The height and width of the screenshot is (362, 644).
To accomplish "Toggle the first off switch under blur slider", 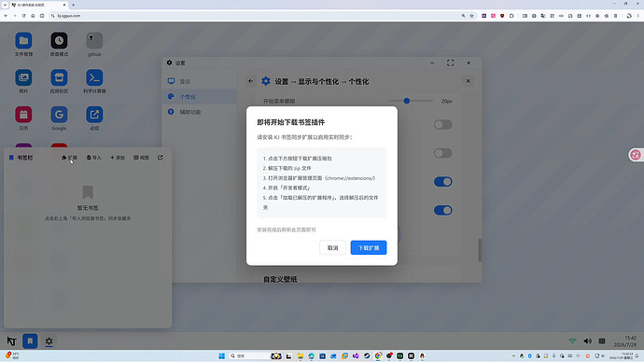I will [442, 124].
